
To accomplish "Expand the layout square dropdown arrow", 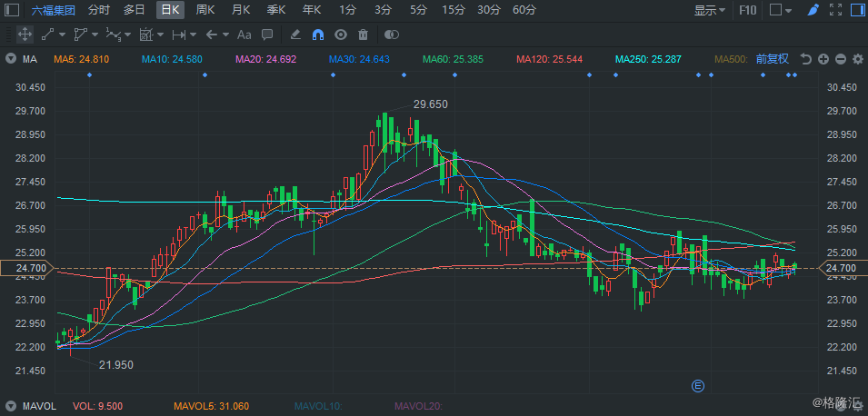I will click(x=789, y=10).
